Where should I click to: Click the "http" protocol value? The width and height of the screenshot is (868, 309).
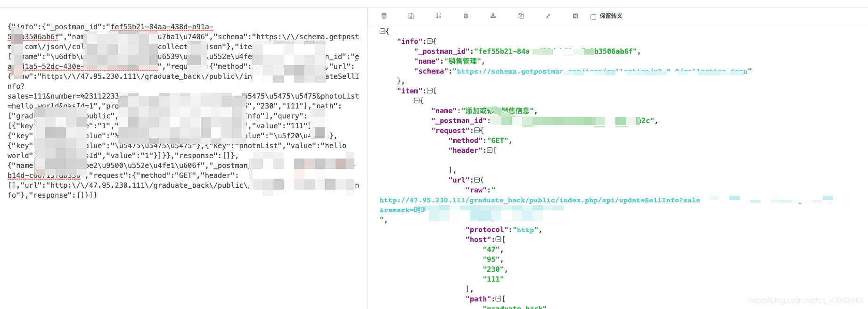point(525,230)
